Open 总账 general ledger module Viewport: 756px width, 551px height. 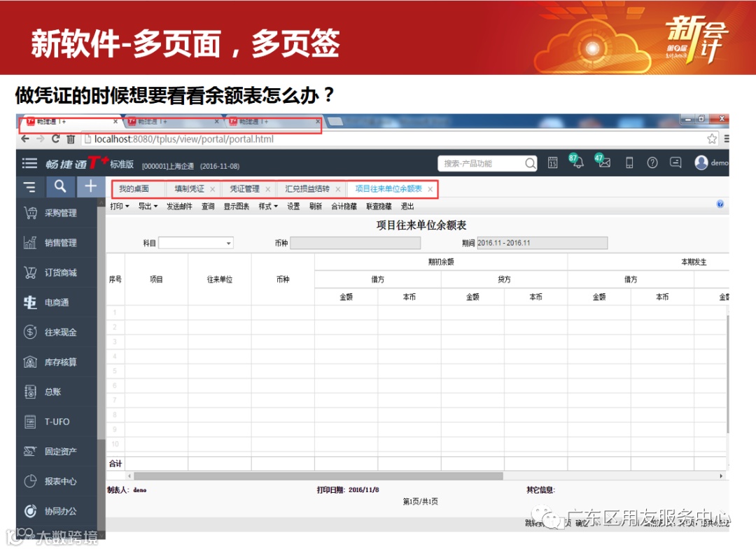click(57, 392)
